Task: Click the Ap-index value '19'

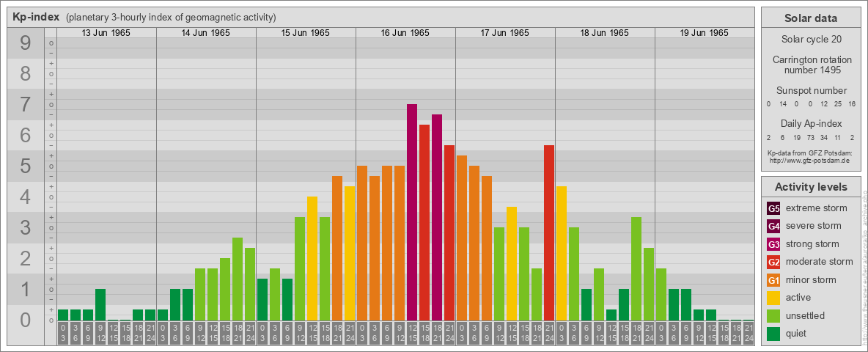Action: [797, 136]
